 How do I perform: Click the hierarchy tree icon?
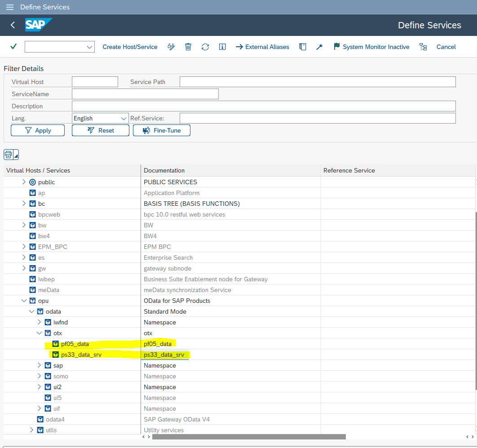[423, 47]
